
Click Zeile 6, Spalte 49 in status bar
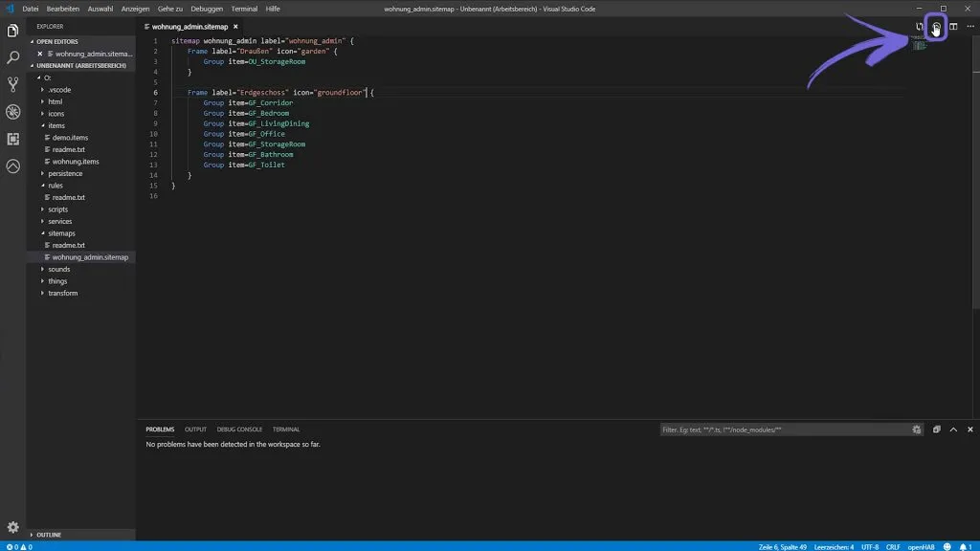click(x=783, y=546)
